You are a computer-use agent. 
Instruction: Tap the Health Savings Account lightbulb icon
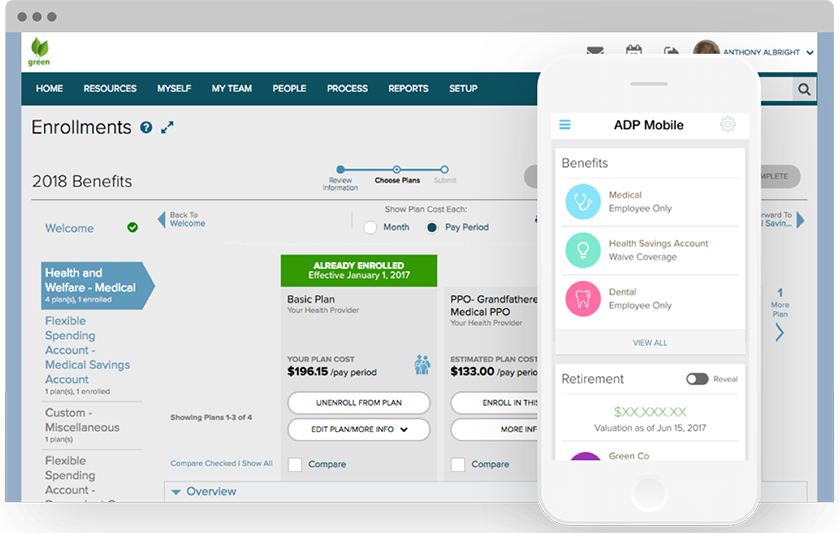point(583,250)
